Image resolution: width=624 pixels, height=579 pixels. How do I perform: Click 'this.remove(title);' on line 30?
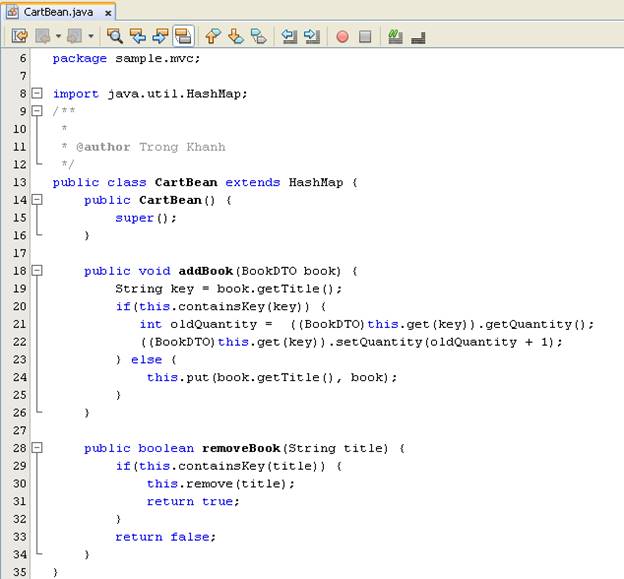[221, 484]
